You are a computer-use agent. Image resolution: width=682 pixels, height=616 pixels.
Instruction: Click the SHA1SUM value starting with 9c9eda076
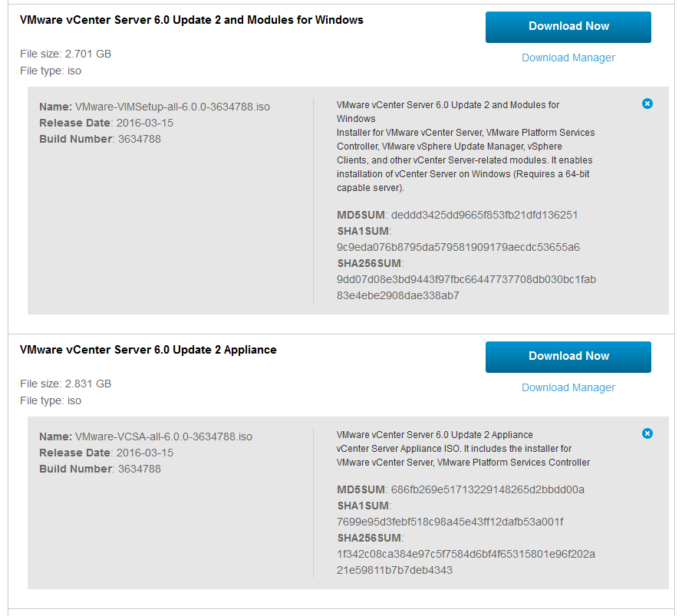point(458,247)
